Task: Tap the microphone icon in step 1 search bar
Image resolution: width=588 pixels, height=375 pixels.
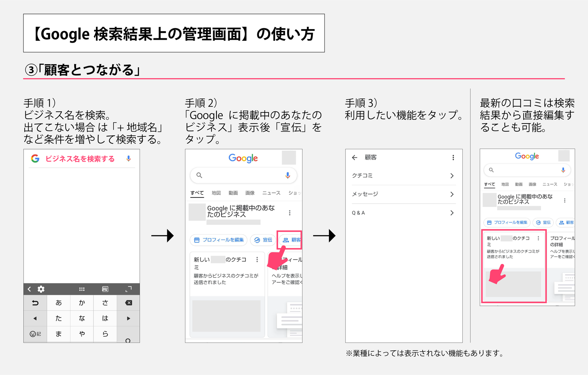Action: click(129, 158)
